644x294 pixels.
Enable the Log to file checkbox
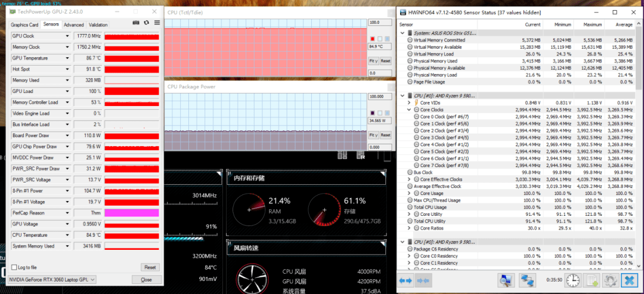click(x=14, y=267)
